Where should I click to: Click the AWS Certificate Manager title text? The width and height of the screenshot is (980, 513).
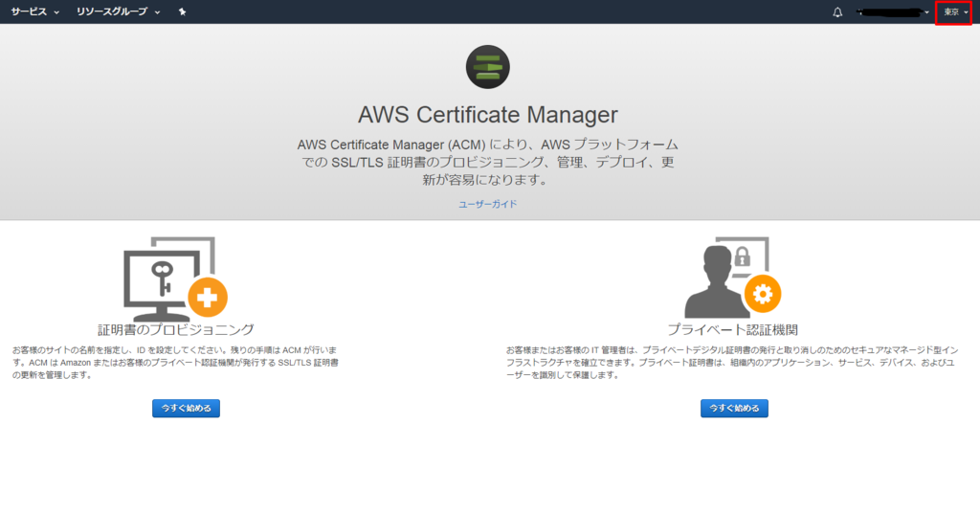tap(487, 115)
